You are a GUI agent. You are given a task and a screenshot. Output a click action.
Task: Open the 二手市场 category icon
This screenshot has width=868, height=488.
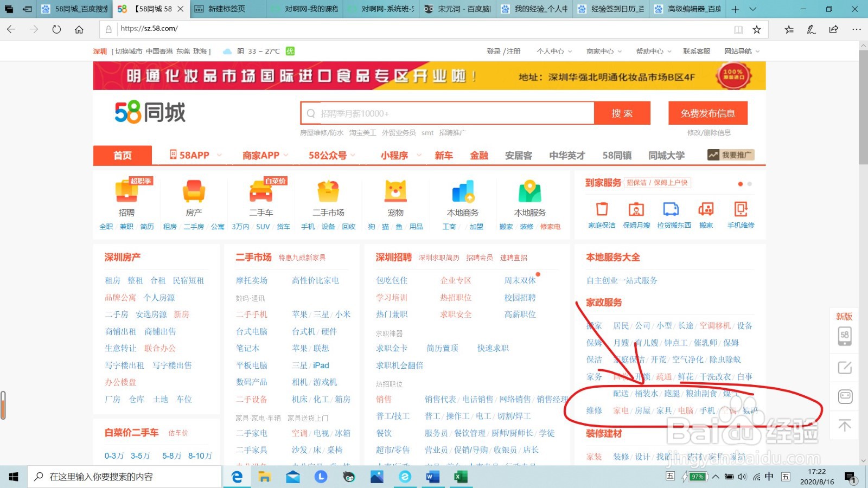328,191
